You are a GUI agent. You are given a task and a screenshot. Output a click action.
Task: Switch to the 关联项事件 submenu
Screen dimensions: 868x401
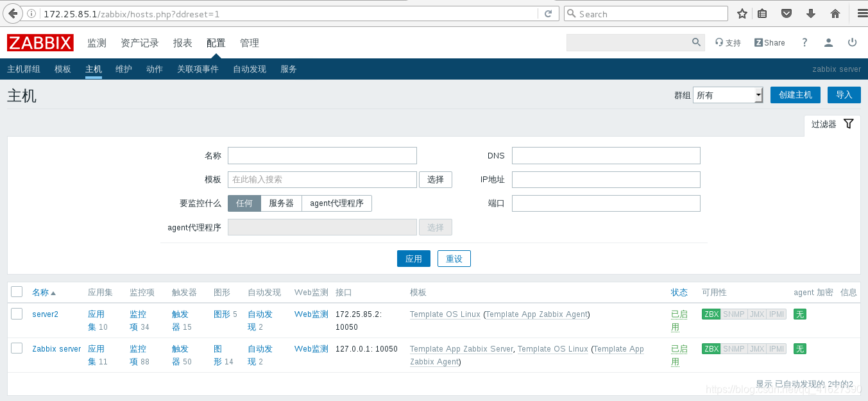(x=198, y=69)
